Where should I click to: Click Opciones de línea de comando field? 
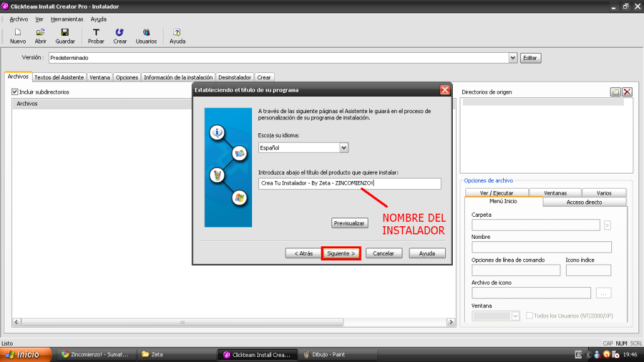pos(516,270)
